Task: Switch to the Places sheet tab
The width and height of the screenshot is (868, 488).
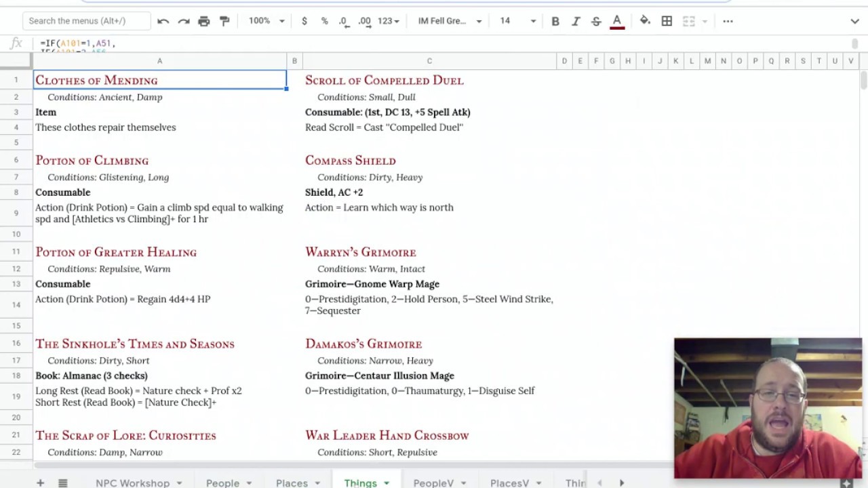Action: tap(292, 483)
